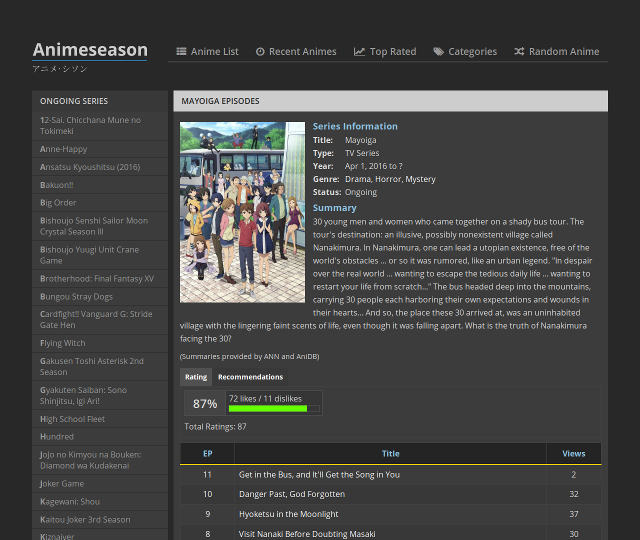Viewport: 640px width, 540px height.
Task: Select Random Anime
Action: point(557,52)
